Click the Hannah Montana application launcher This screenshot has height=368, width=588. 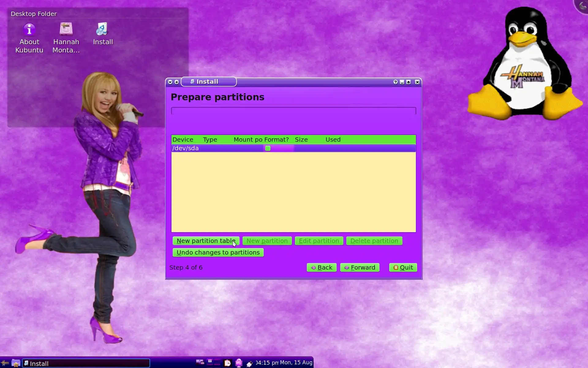(5, 363)
